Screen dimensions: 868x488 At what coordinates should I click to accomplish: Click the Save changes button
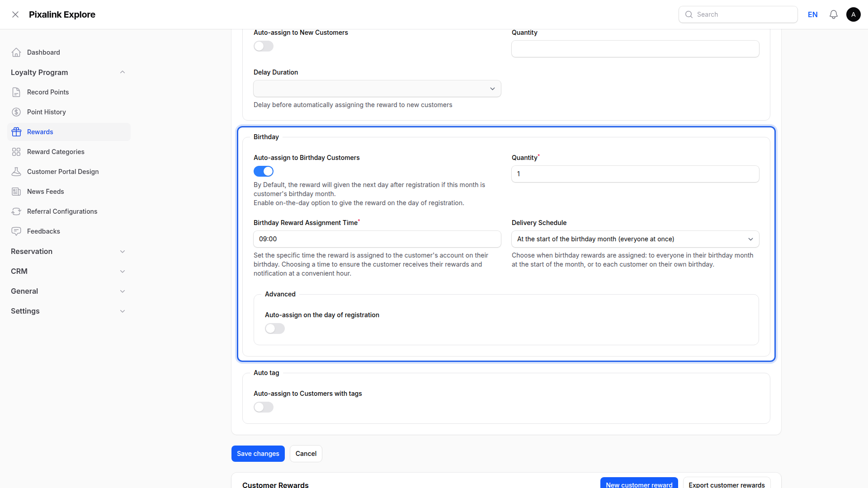click(258, 454)
